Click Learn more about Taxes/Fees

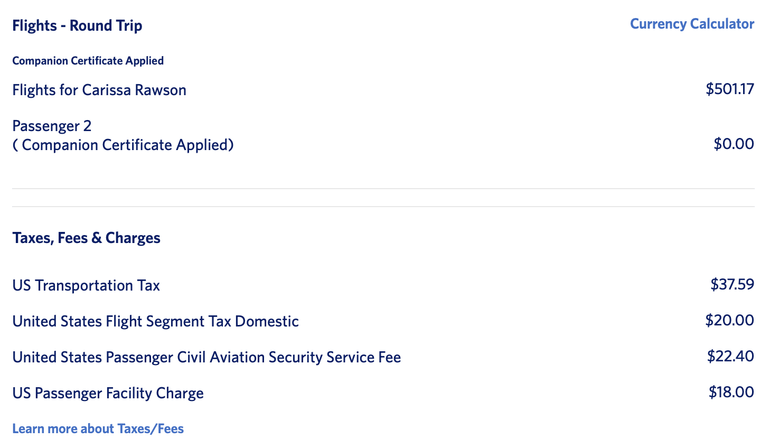pos(98,429)
